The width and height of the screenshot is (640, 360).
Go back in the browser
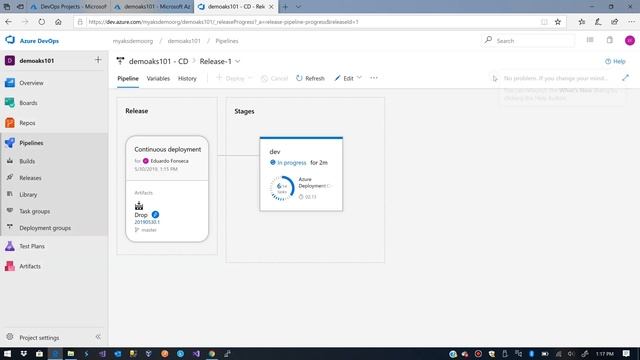[9, 22]
